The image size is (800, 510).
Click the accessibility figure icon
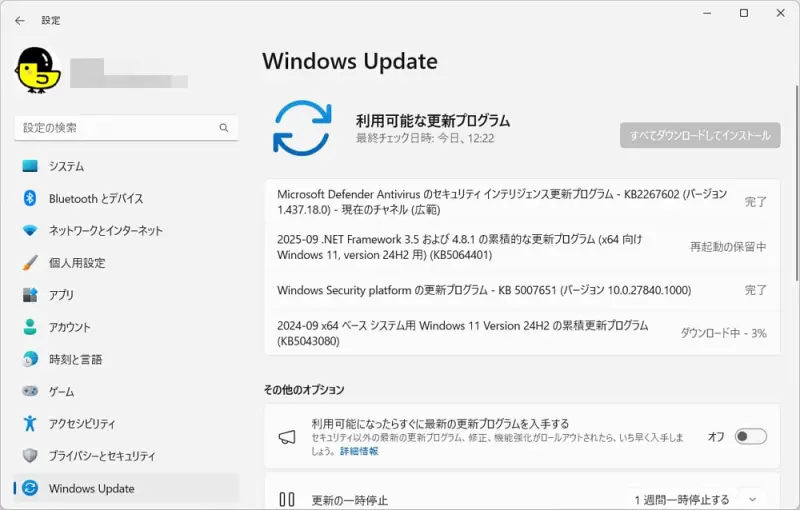point(30,423)
